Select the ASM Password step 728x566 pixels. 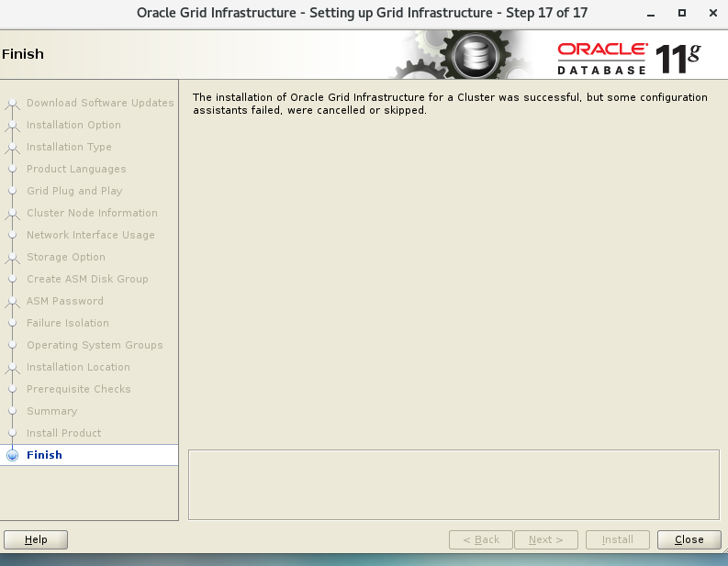tap(65, 301)
